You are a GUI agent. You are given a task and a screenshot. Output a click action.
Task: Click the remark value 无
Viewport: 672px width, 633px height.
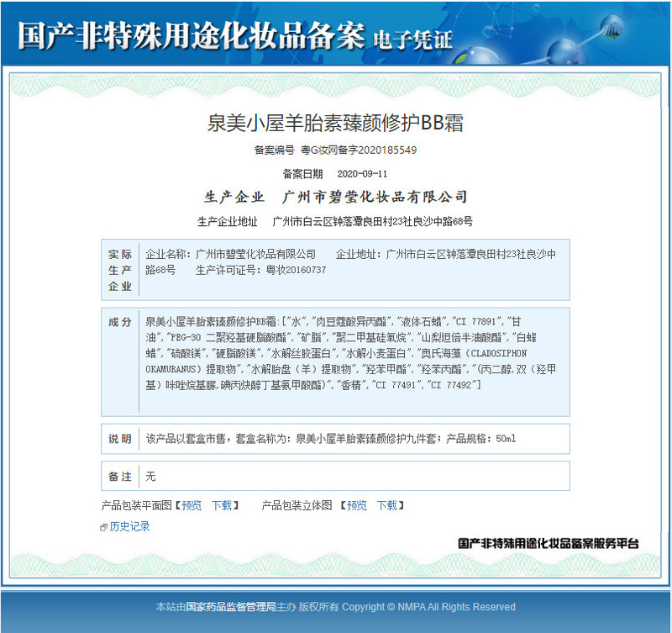(150, 477)
